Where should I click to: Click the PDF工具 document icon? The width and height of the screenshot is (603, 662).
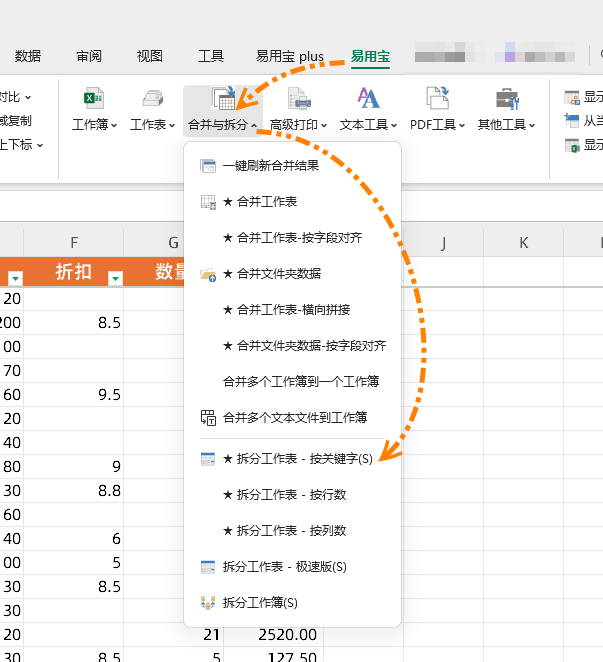pyautogui.click(x=437, y=98)
